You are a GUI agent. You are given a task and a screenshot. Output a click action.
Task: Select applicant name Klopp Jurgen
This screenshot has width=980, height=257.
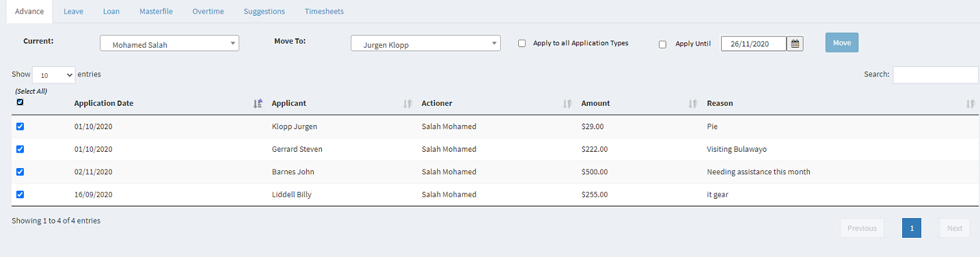pos(295,126)
